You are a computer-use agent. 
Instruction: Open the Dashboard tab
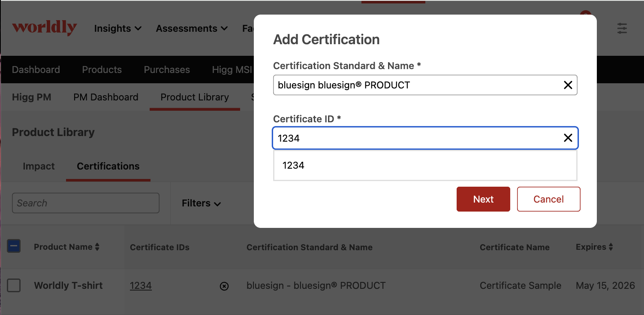[x=36, y=70]
